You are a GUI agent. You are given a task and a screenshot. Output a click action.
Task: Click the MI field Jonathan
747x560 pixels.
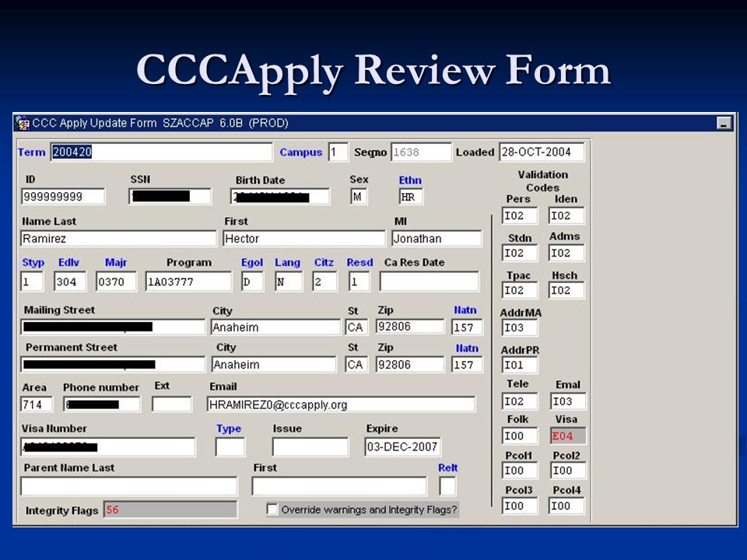click(437, 239)
